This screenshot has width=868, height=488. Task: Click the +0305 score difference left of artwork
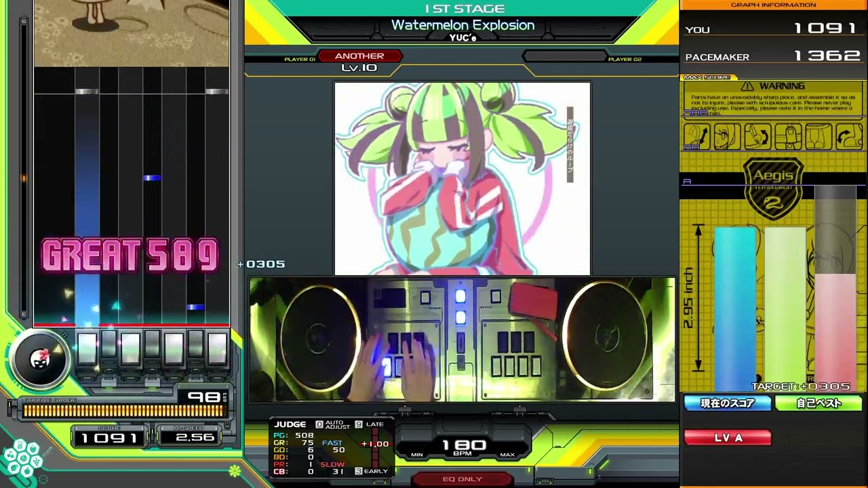tap(262, 264)
